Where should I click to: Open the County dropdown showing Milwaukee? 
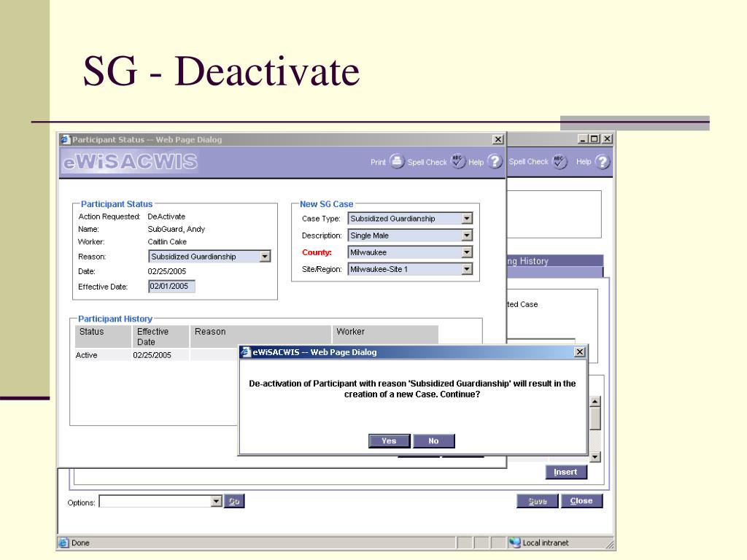(x=467, y=252)
